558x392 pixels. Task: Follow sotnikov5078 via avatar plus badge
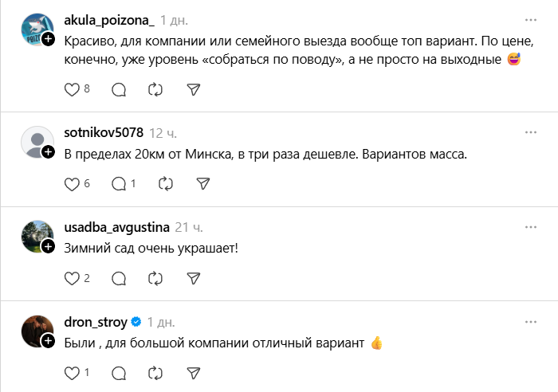[x=49, y=151]
